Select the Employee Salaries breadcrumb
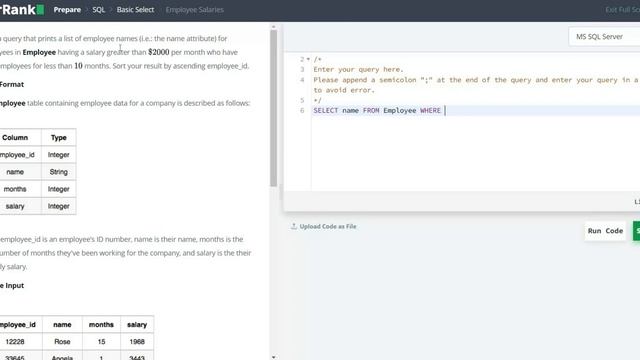 (x=194, y=10)
